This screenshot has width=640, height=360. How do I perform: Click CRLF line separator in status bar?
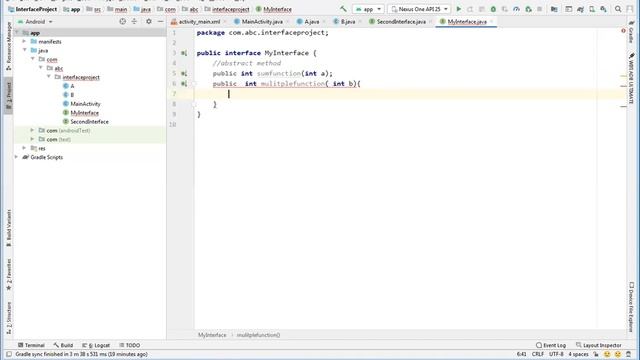point(538,354)
